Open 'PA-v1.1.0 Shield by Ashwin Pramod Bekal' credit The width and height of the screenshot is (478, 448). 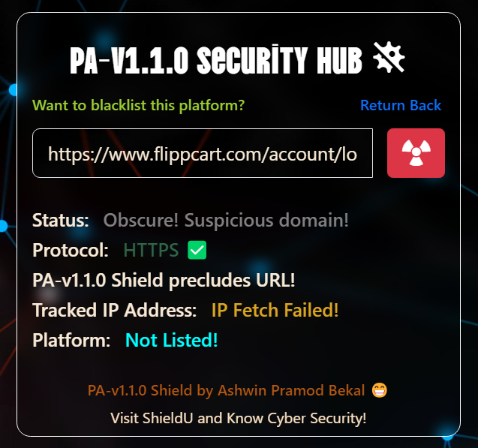[x=226, y=390]
